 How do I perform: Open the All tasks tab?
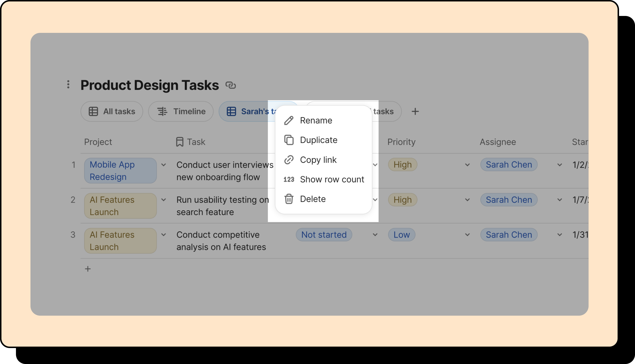click(x=112, y=111)
